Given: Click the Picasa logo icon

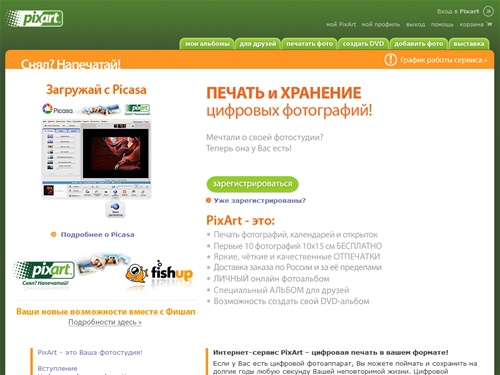Looking at the screenshot, I should click(57, 109).
